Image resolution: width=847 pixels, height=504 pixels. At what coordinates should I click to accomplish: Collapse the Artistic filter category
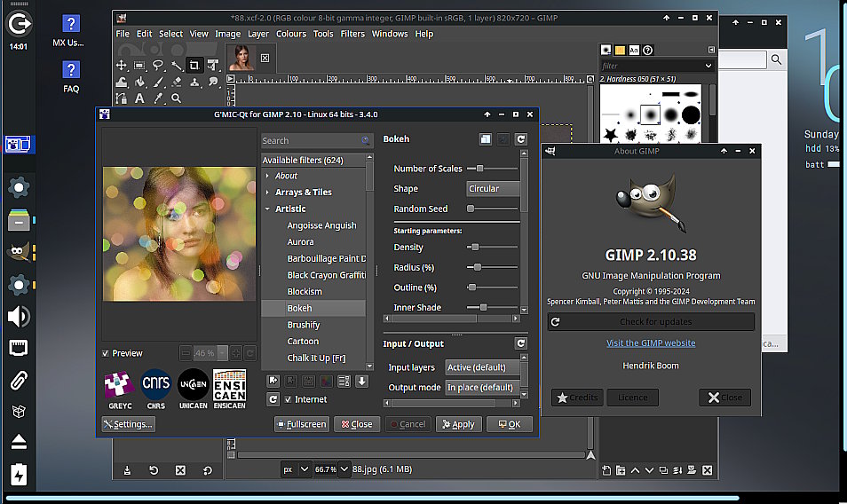click(267, 209)
